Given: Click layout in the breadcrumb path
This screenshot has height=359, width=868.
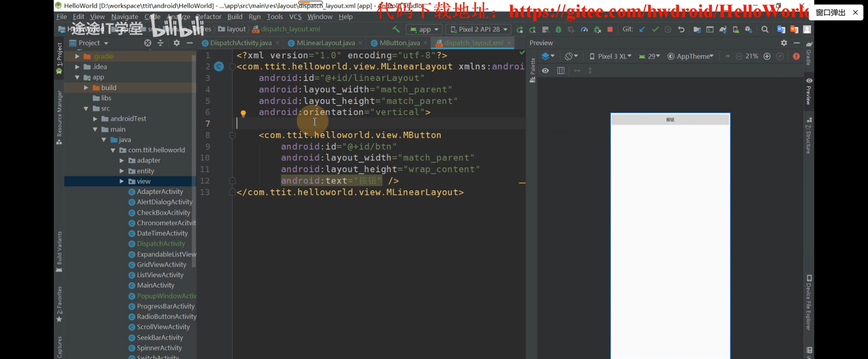Looking at the screenshot, I should pyautogui.click(x=236, y=29).
